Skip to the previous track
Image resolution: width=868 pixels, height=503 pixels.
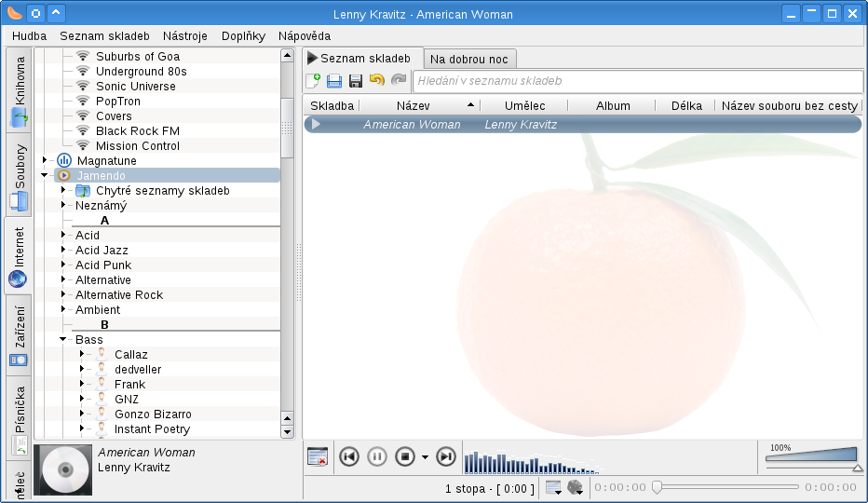tap(349, 456)
